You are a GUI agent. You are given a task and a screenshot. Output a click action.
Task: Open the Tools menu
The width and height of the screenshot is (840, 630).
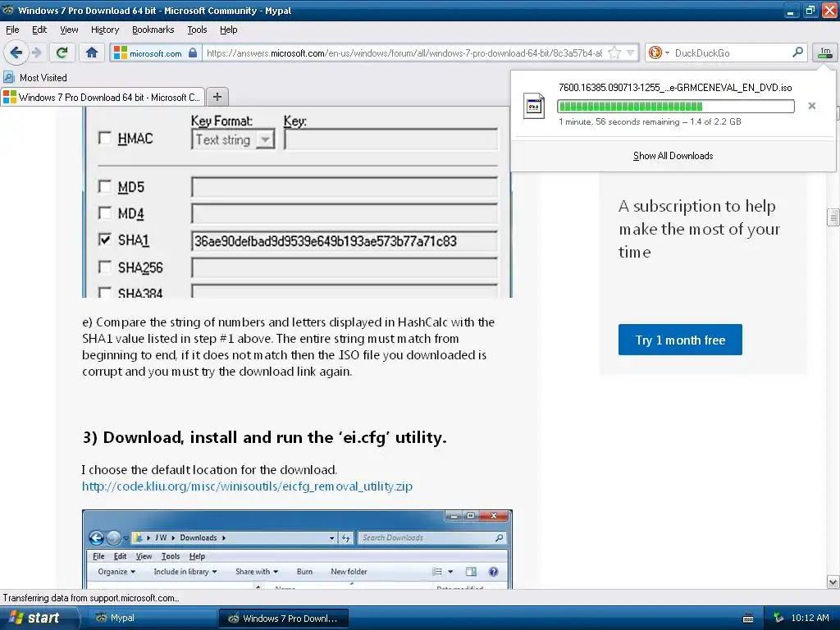pos(197,30)
